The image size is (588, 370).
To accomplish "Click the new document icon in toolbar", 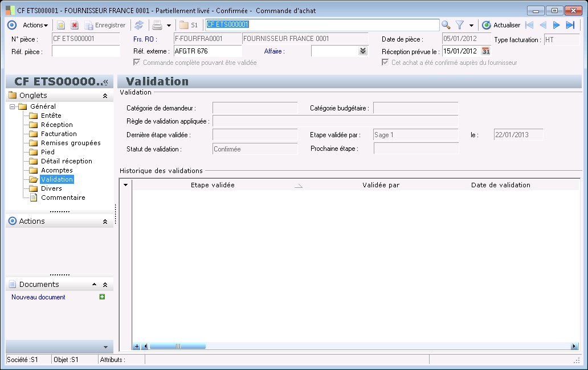I will [61, 25].
